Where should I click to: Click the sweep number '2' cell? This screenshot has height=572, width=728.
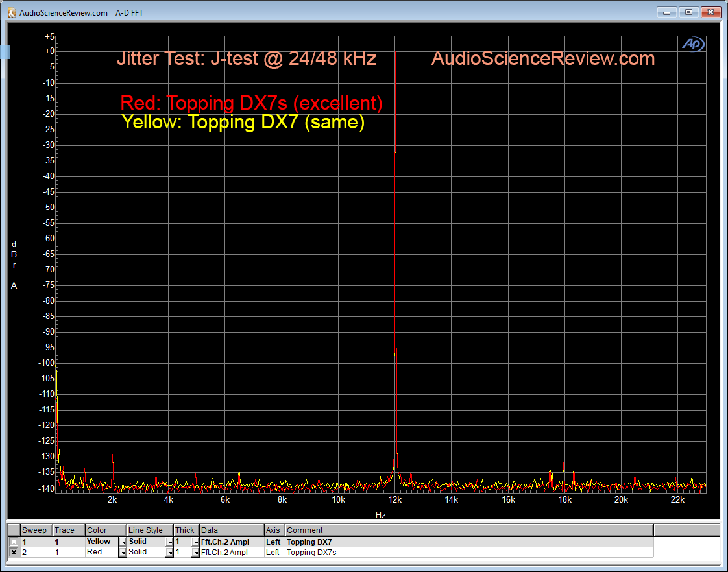[x=36, y=552]
